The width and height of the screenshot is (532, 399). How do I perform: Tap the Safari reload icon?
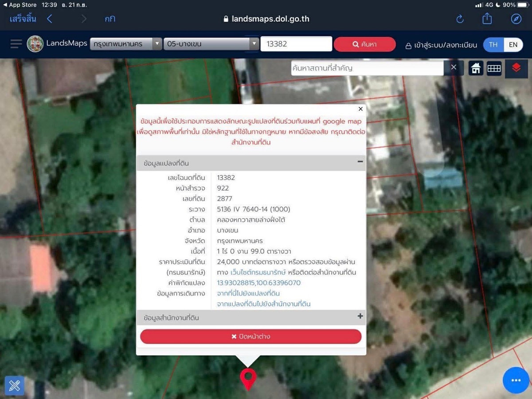460,19
